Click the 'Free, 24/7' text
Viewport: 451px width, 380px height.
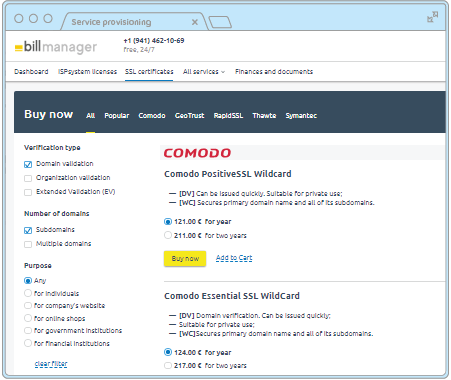point(139,50)
